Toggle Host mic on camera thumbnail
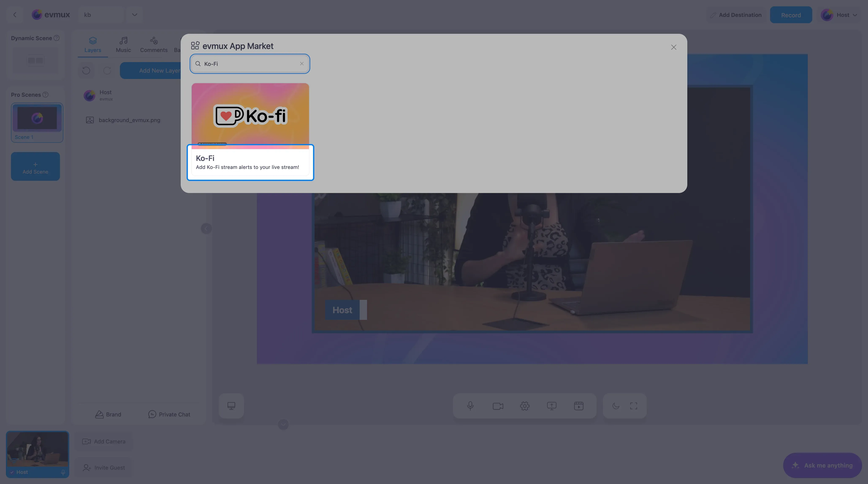Viewport: 868px width, 484px height. pos(63,472)
